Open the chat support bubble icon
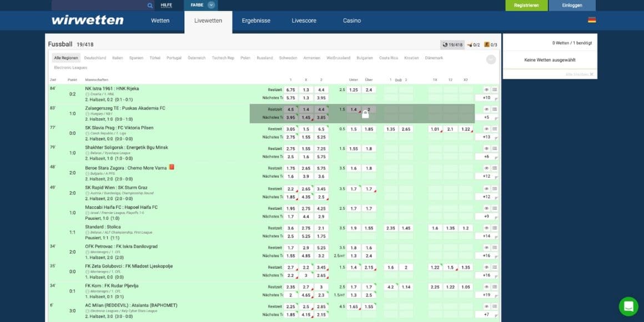Image resolution: width=644 pixels, height=322 pixels. pyautogui.click(x=628, y=306)
